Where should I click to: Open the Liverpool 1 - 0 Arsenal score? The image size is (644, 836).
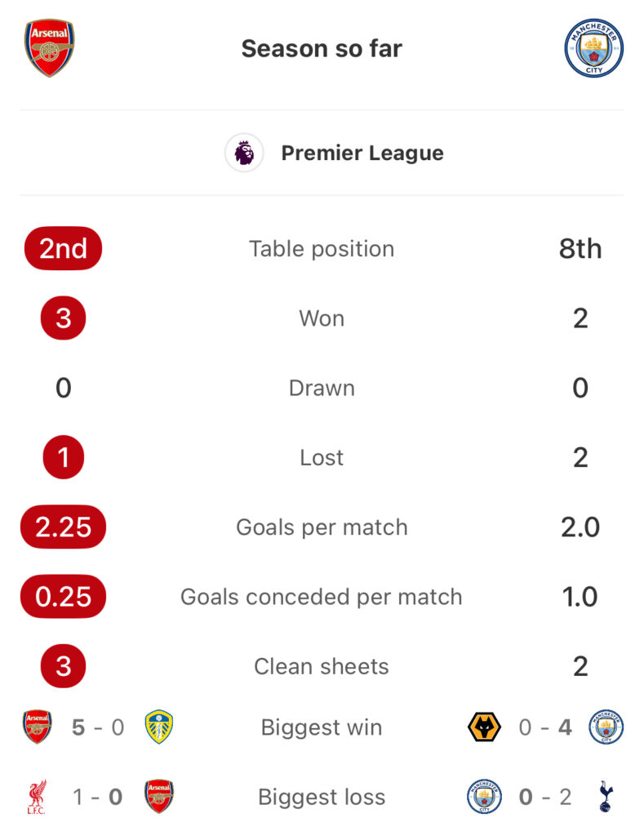tap(98, 797)
